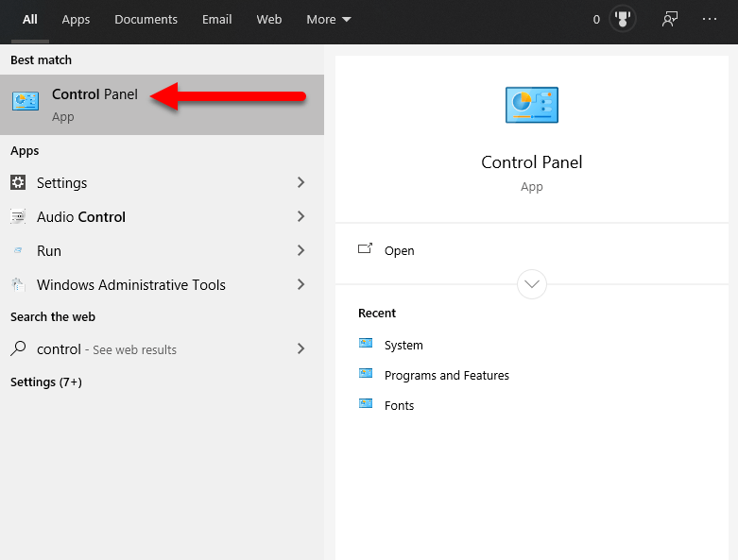Click the Audio Control icon

18,216
